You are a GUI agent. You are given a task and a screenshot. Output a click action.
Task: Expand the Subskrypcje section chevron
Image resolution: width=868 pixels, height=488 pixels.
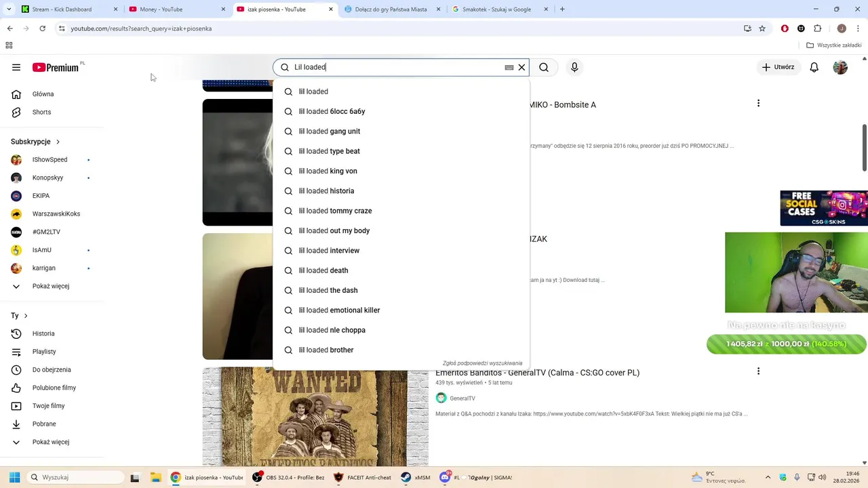coord(58,142)
